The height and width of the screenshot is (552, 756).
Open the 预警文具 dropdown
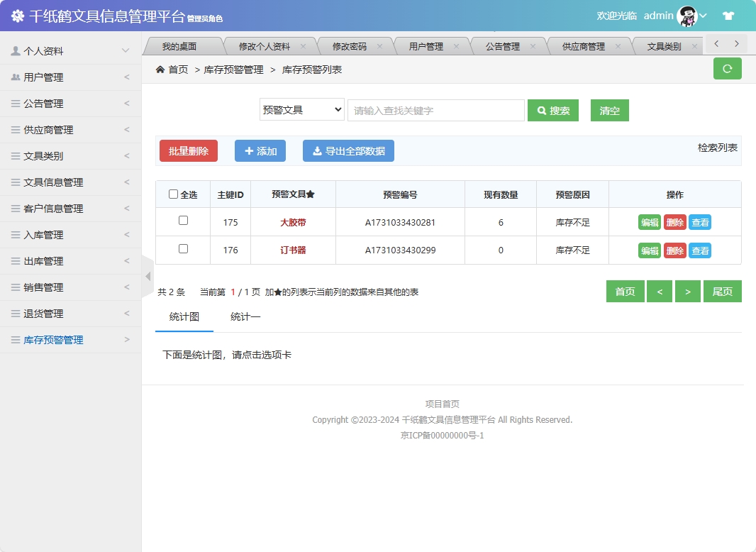[x=301, y=110]
